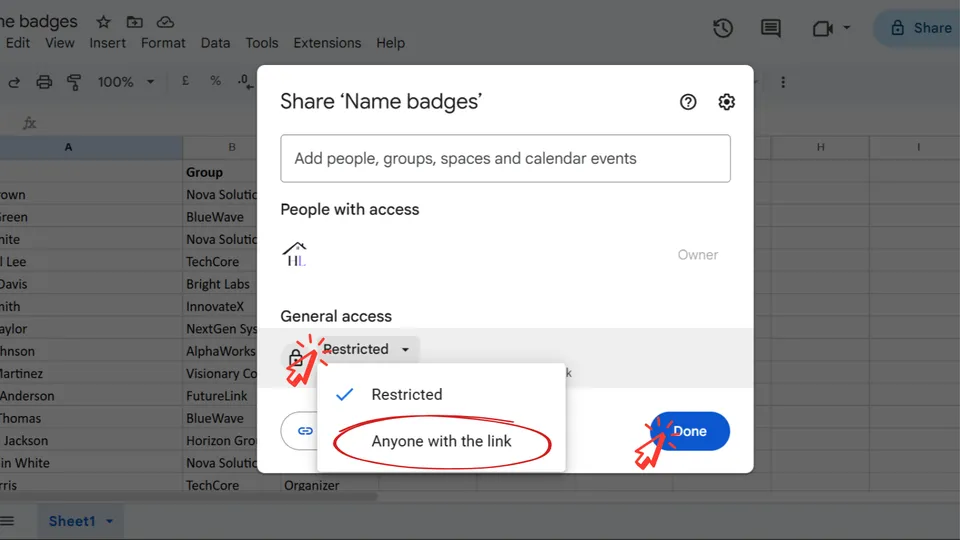Screen dimensions: 960x540
Task: Click the Anderson cell in column A
Action: (x=91, y=396)
